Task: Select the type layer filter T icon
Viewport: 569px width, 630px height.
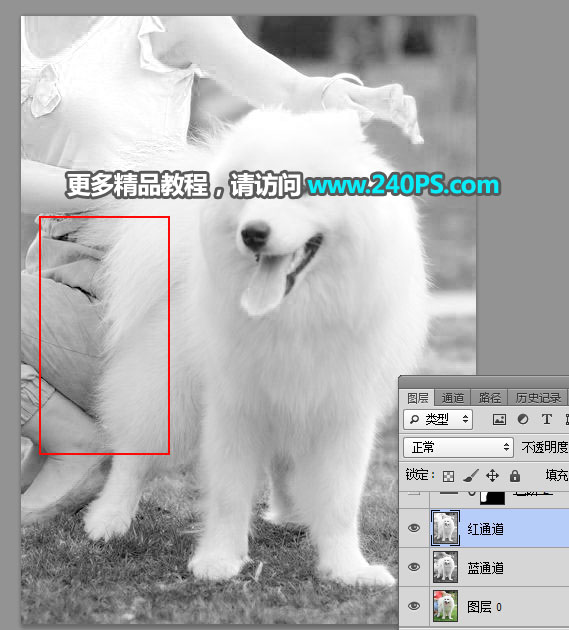Action: click(546, 419)
